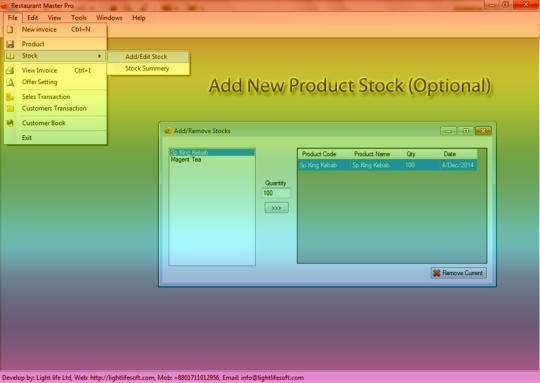Click the Product floppy disk icon

click(10, 44)
